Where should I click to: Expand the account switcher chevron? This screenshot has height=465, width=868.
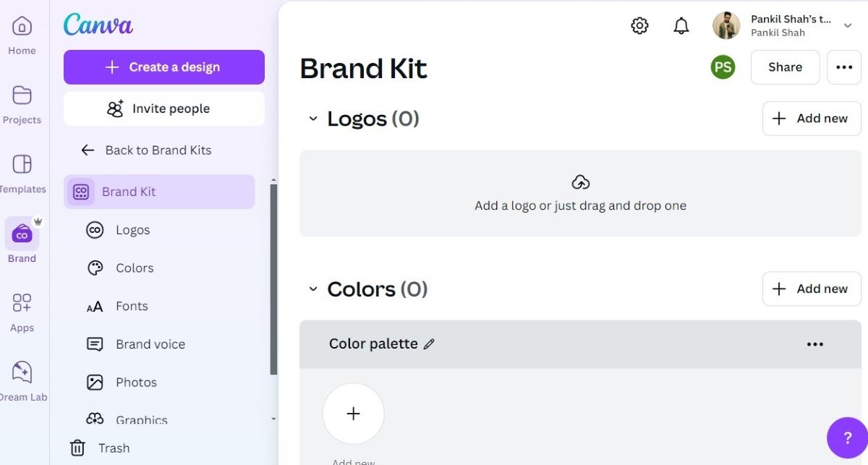pyautogui.click(x=846, y=25)
